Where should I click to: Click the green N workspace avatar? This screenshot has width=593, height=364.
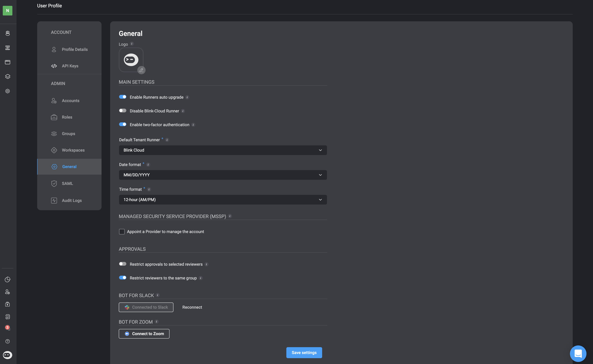coord(7,11)
